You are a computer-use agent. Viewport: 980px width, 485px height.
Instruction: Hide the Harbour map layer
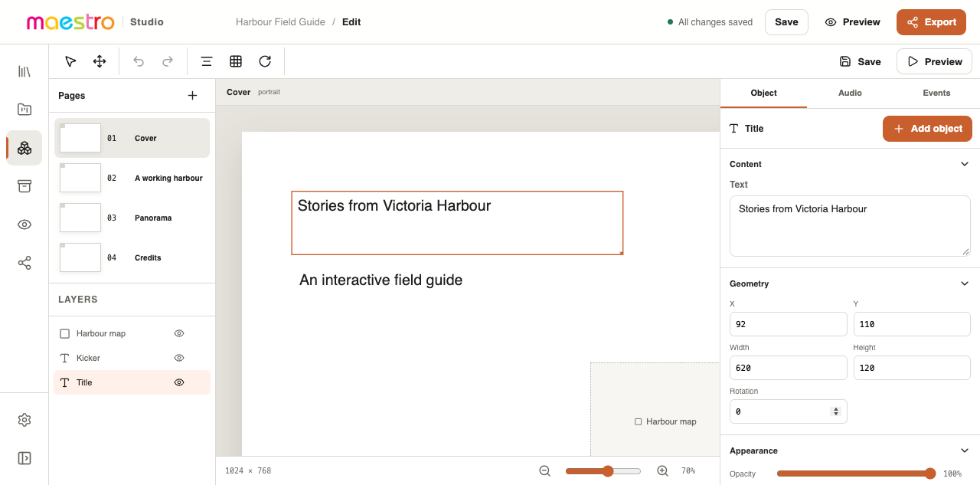coord(179,333)
